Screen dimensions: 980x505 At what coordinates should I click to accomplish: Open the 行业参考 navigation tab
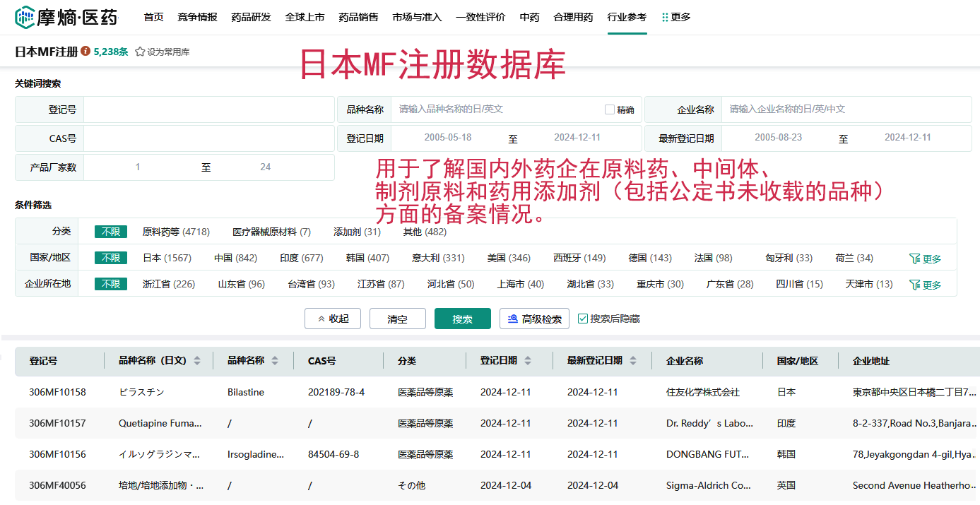[x=627, y=18]
